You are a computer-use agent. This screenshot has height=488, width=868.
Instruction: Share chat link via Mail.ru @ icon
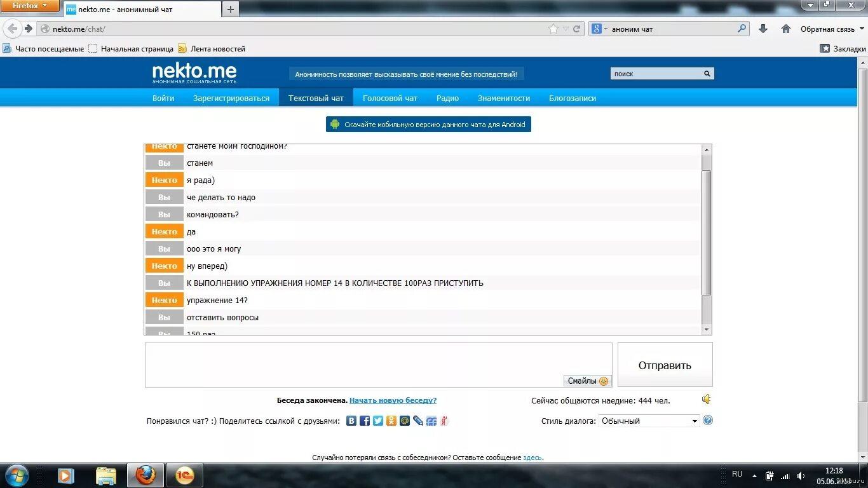pyautogui.click(x=405, y=421)
